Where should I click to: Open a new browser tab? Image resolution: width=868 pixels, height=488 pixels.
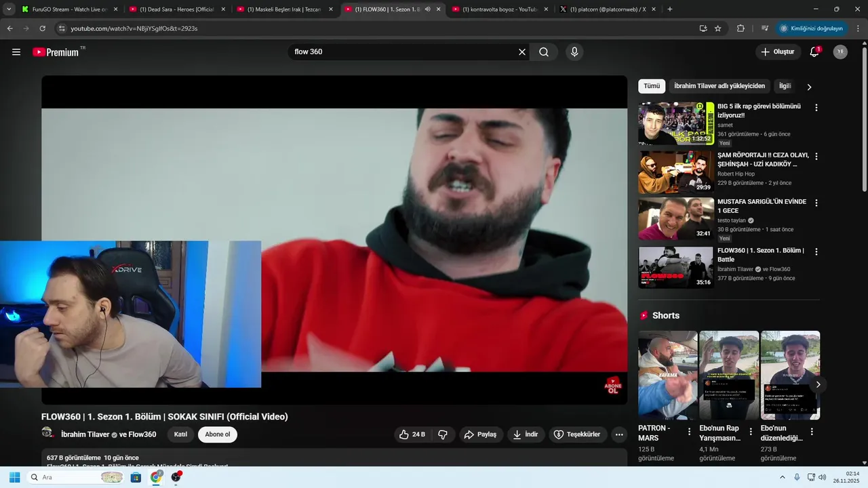click(x=670, y=9)
